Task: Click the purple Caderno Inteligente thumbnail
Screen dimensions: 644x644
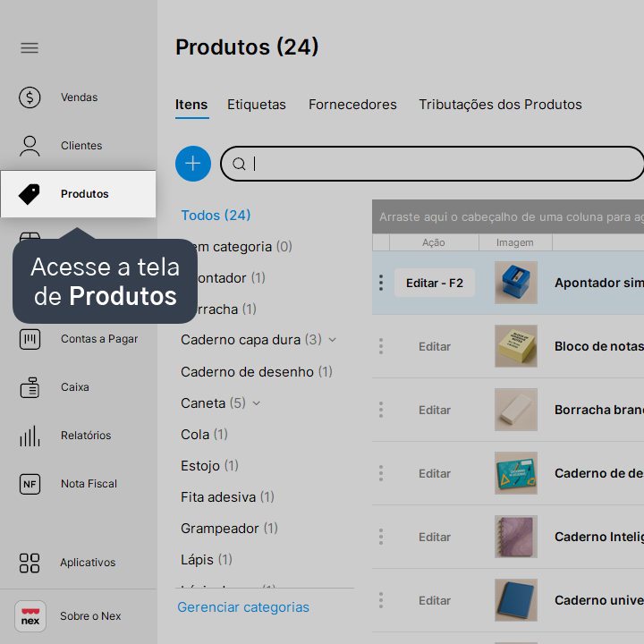Action: tap(516, 537)
